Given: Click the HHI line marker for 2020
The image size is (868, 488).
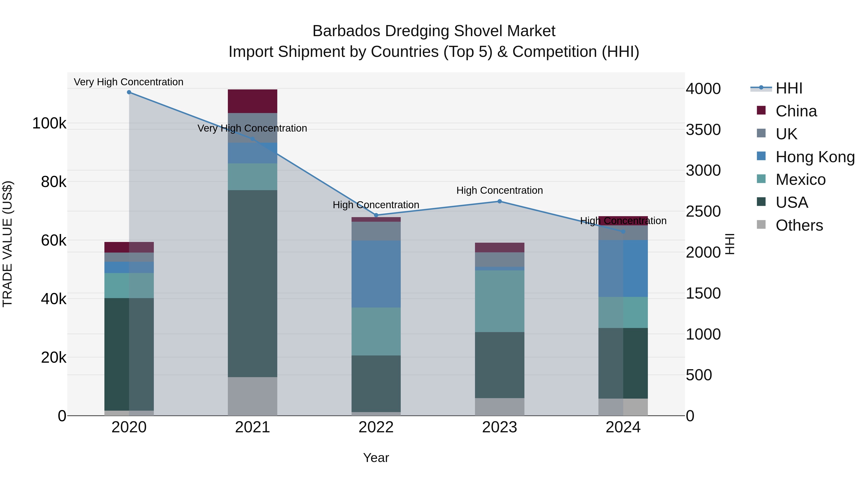Looking at the screenshot, I should (x=129, y=92).
